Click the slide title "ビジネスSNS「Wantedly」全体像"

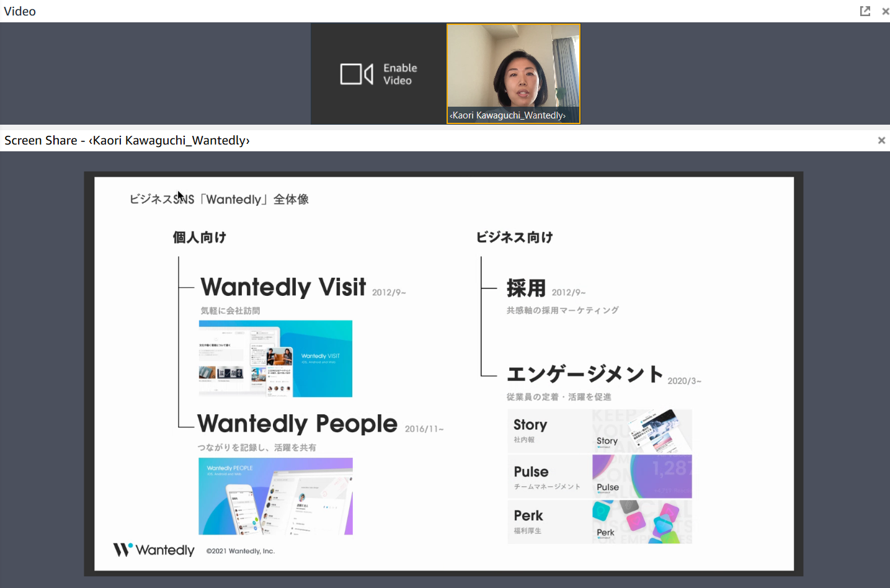pyautogui.click(x=219, y=199)
